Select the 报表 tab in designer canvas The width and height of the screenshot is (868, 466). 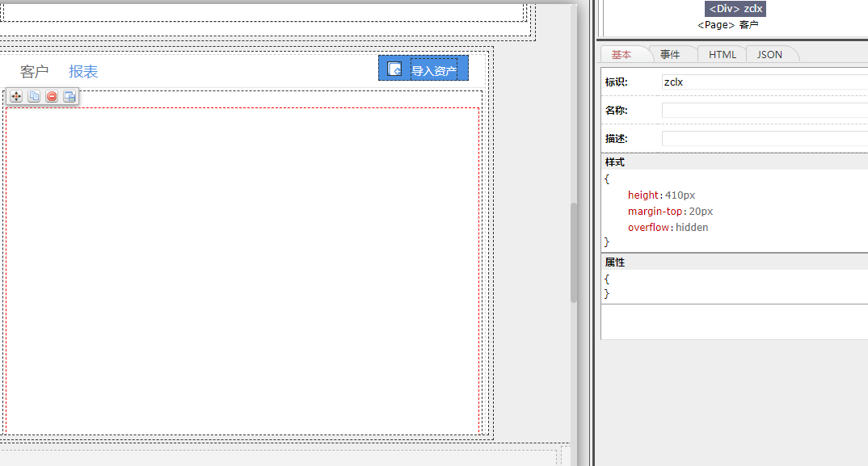(x=83, y=71)
